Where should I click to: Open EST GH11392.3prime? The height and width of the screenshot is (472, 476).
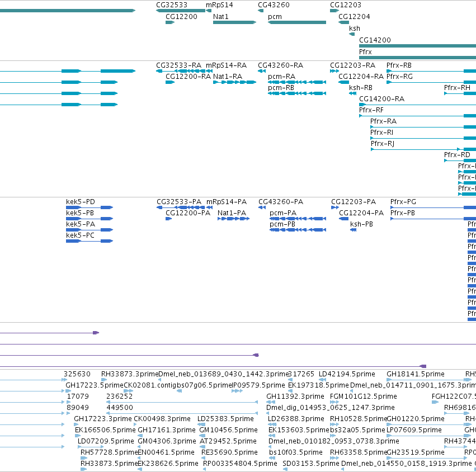[295, 397]
